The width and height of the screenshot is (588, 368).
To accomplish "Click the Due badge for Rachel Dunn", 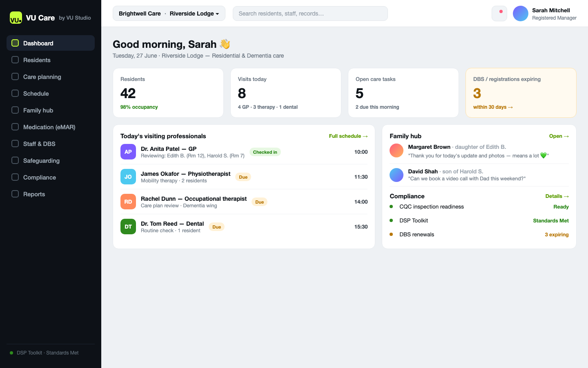I will coord(260,202).
